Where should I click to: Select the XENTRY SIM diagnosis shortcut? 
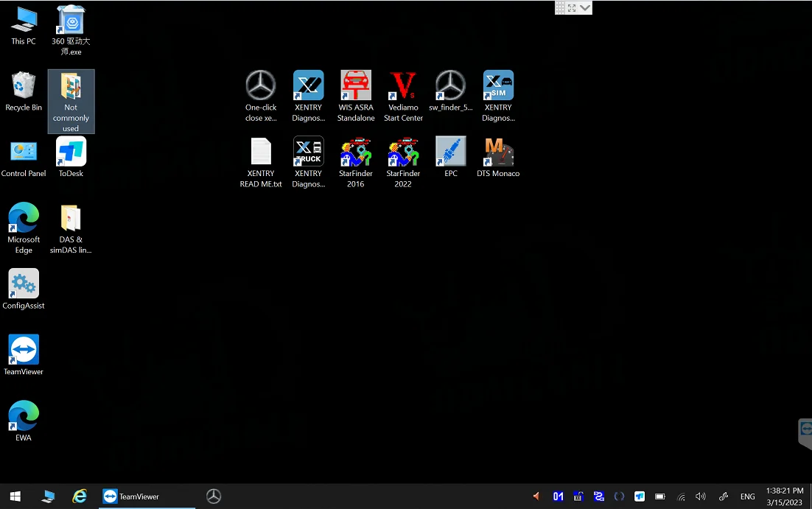[x=498, y=87]
